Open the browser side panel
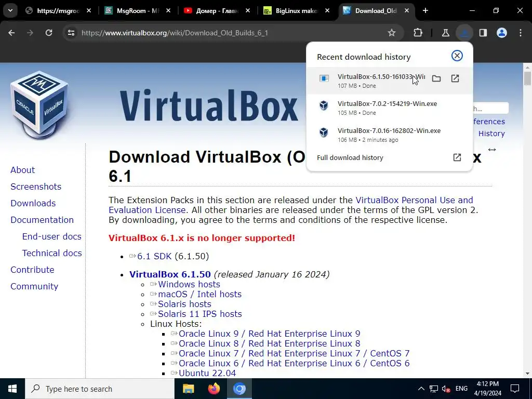The width and height of the screenshot is (532, 399). (483, 33)
